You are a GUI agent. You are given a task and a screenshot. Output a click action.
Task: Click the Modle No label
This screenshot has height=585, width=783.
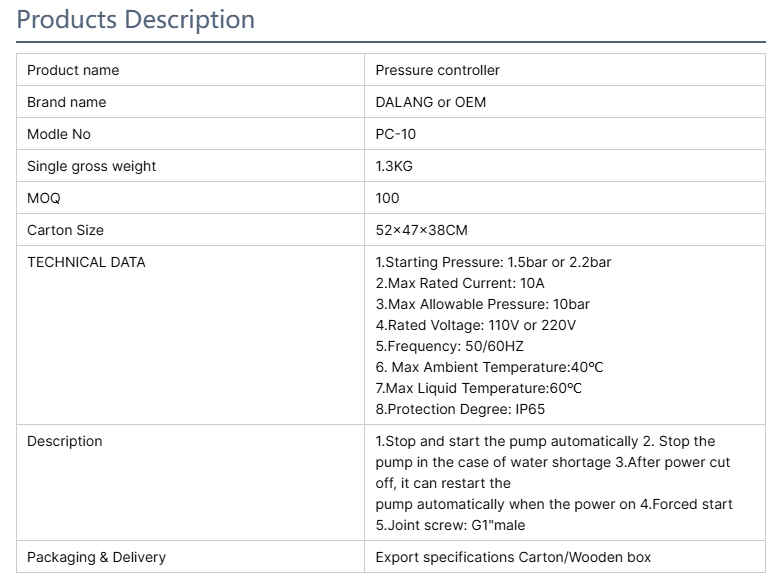tap(58, 134)
